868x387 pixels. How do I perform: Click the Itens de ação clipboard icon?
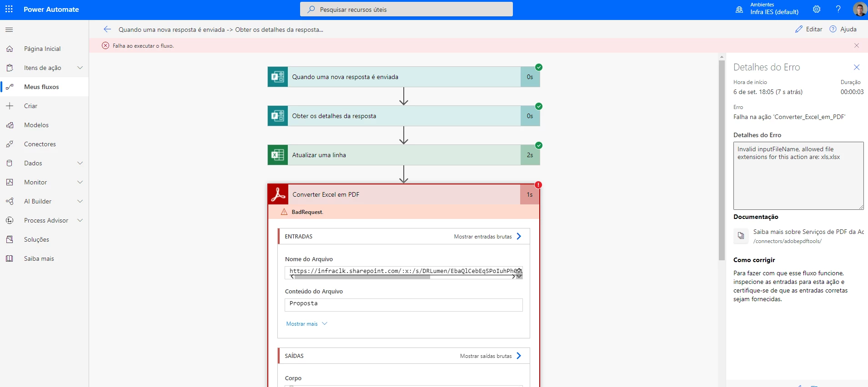click(10, 68)
